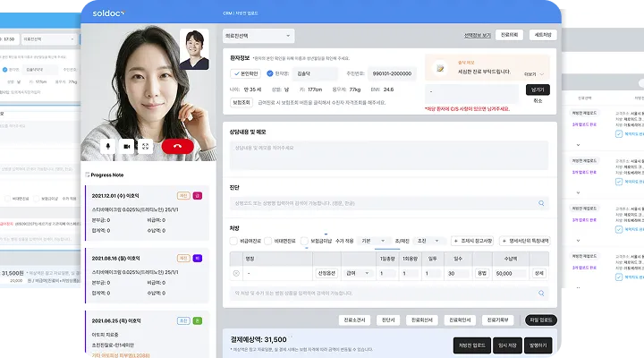
Task: Mute the microphone in the video call
Action: click(108, 146)
